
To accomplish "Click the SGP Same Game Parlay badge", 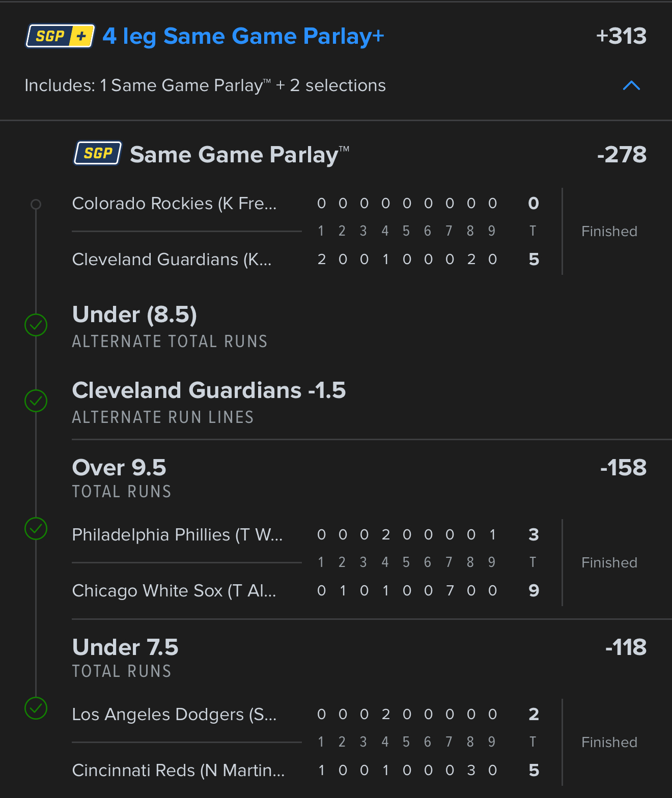I will pyautogui.click(x=98, y=153).
